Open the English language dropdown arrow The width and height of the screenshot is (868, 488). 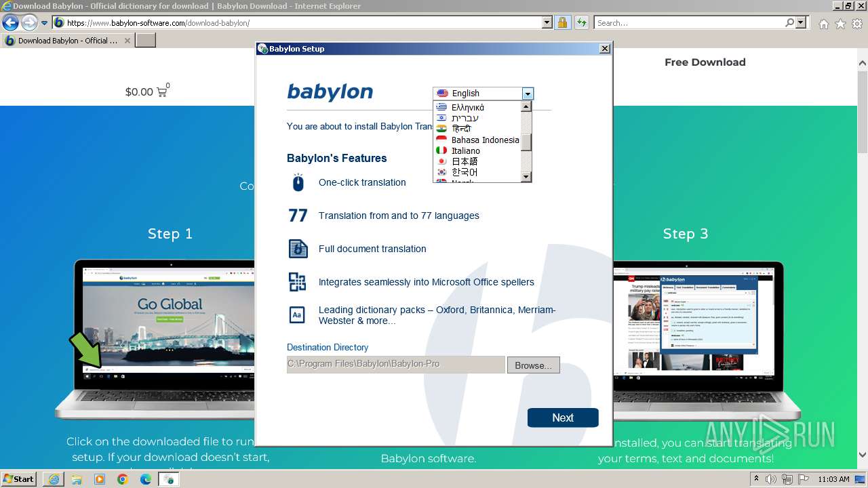(x=528, y=94)
